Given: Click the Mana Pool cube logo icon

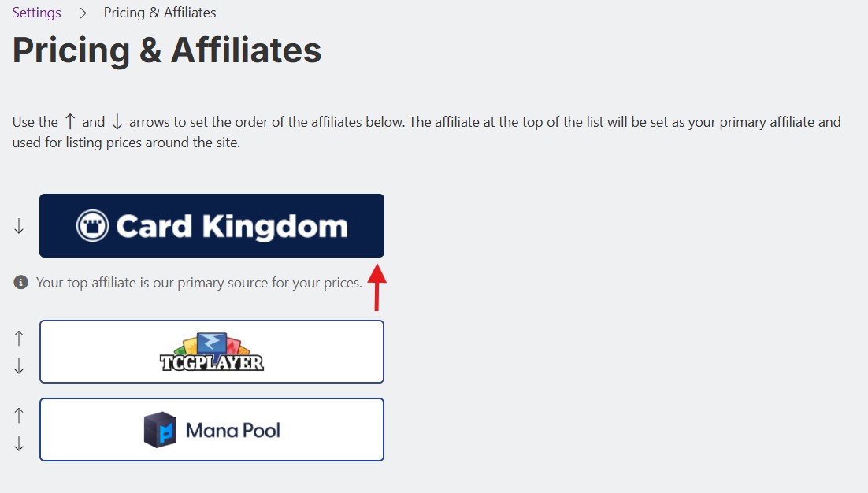Looking at the screenshot, I should (160, 430).
